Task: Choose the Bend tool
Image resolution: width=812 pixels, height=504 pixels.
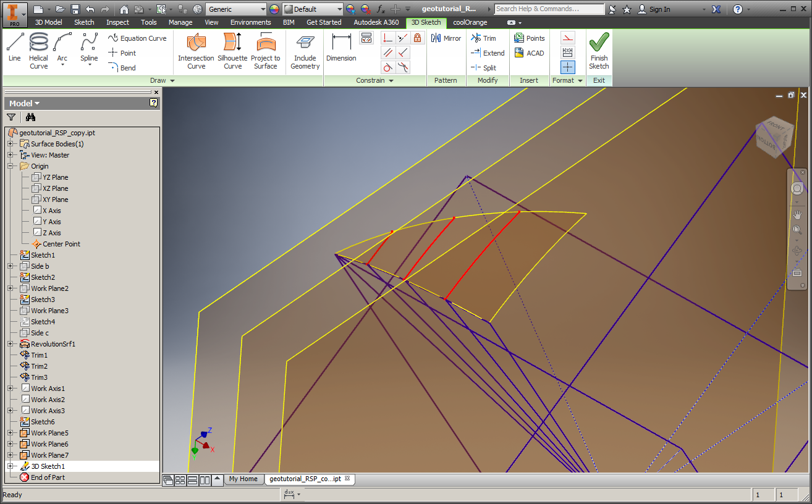Action: [x=122, y=68]
